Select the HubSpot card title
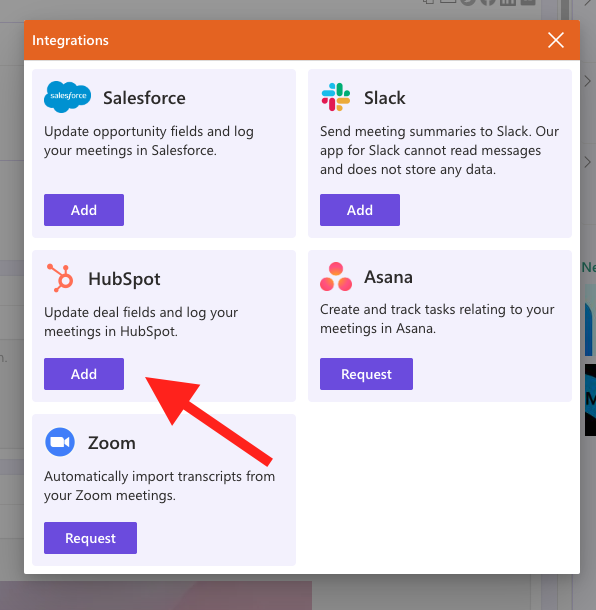This screenshot has height=610, width=596. pyautogui.click(x=124, y=279)
